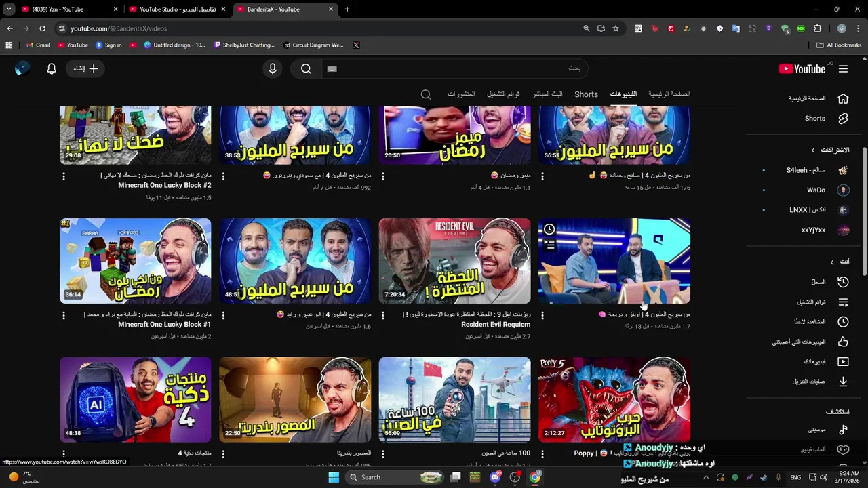Open the Windows Start button
Image resolution: width=868 pixels, height=488 pixels.
[333, 477]
